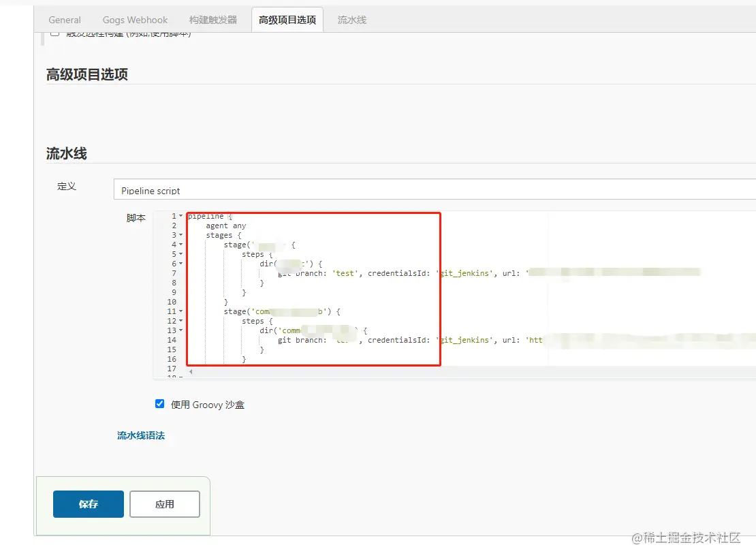Collapse code fold arrow on line 4

(x=180, y=245)
